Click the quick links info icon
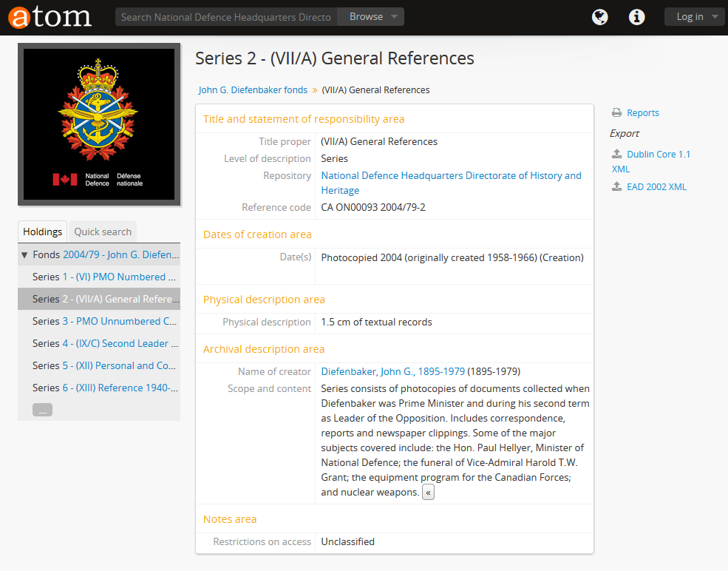This screenshot has height=571, width=728. [x=636, y=16]
